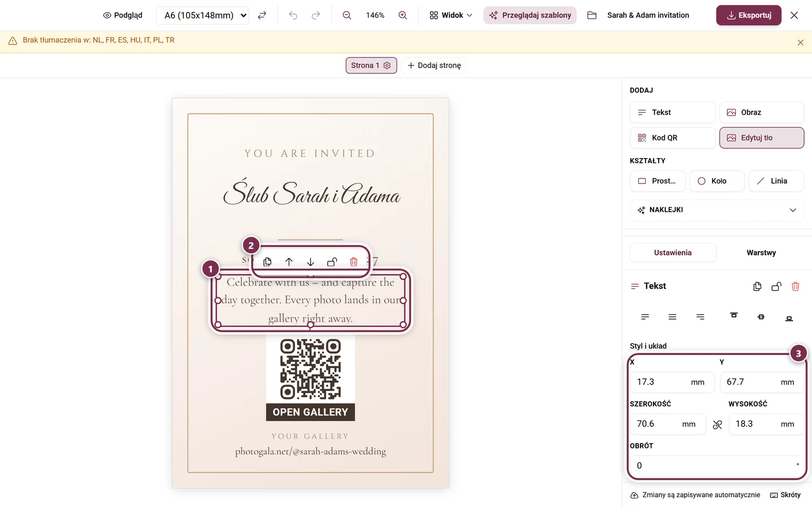Screen dimensions: 812x508
Task: Align element to the bottom edge
Action: point(789,318)
